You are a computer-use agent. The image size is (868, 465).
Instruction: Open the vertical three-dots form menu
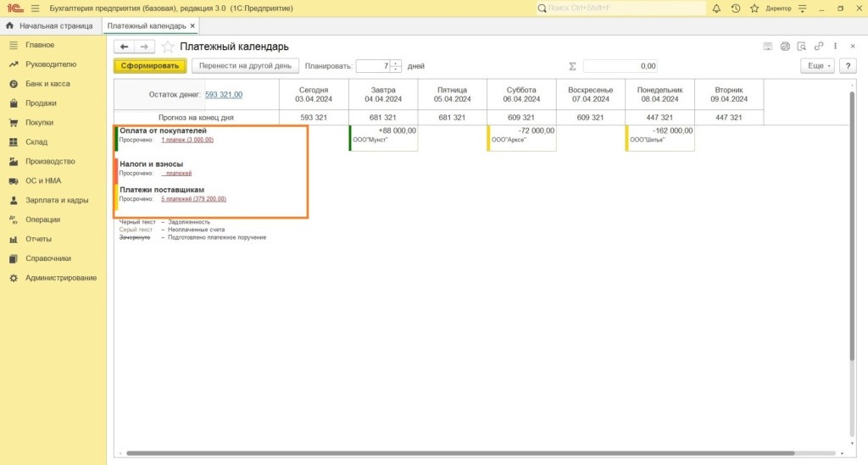coord(836,47)
